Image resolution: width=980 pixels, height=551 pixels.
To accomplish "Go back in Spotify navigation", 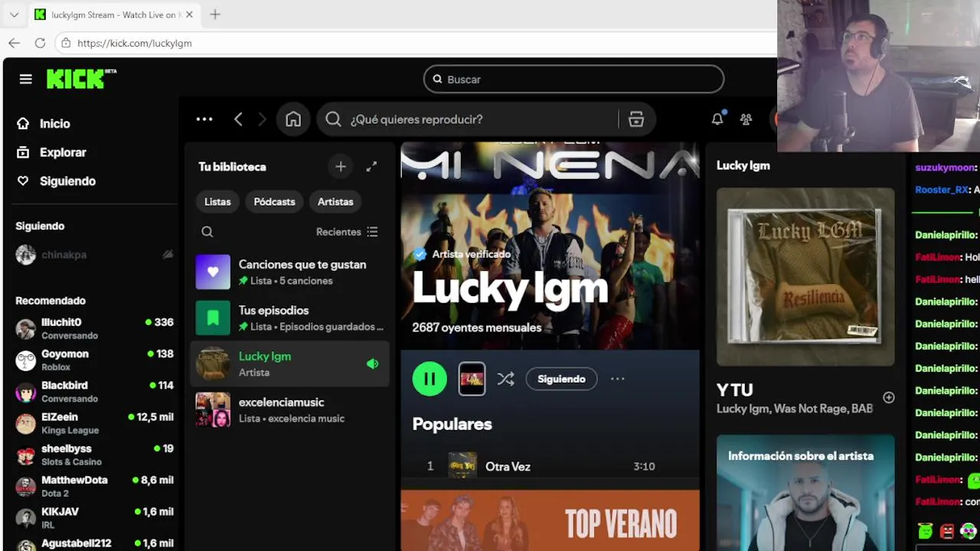I will [x=238, y=119].
